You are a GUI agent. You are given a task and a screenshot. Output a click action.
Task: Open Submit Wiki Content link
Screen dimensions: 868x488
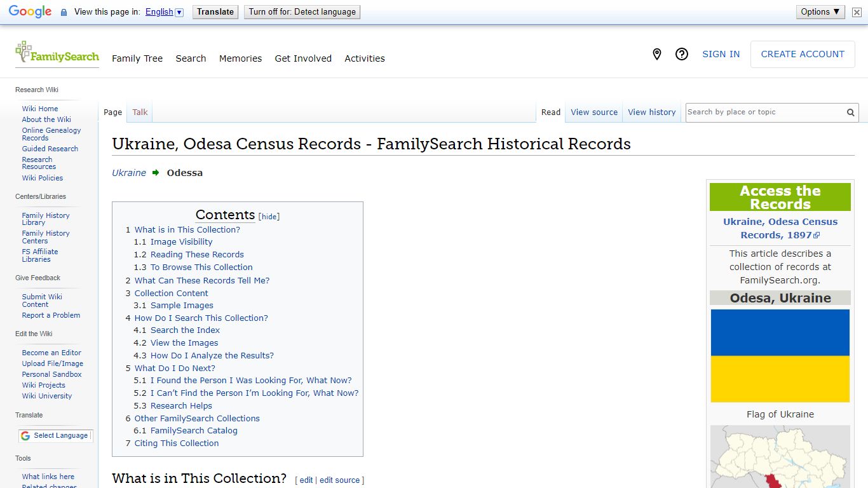(42, 301)
